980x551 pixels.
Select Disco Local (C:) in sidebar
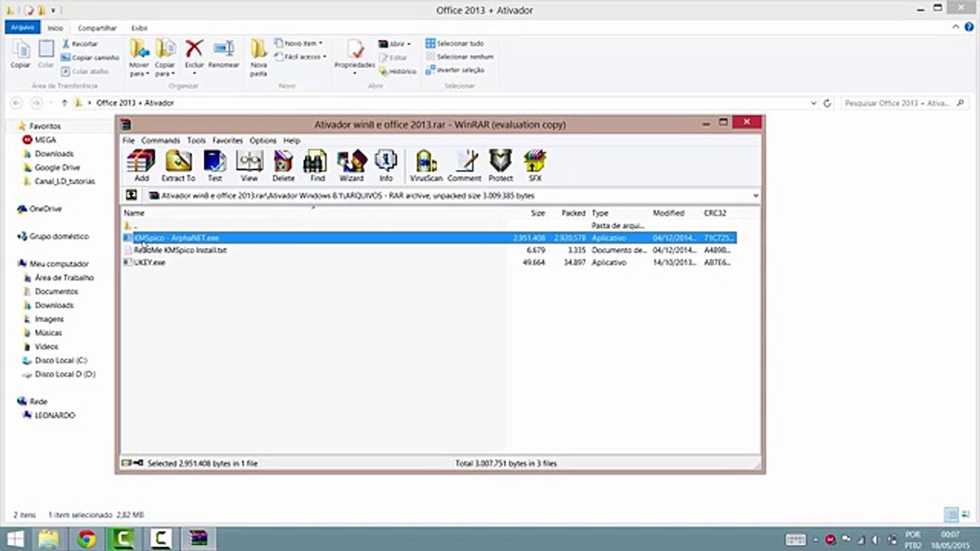pyautogui.click(x=60, y=360)
